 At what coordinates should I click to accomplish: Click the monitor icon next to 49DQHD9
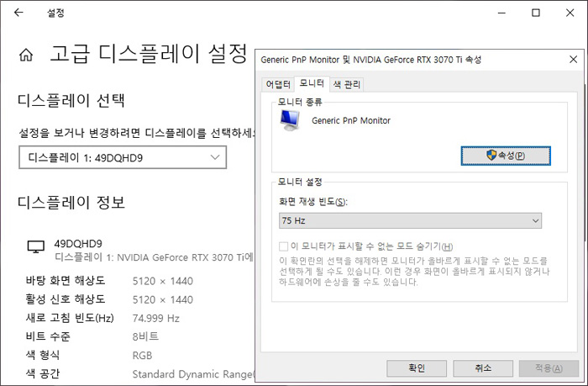[36, 246]
